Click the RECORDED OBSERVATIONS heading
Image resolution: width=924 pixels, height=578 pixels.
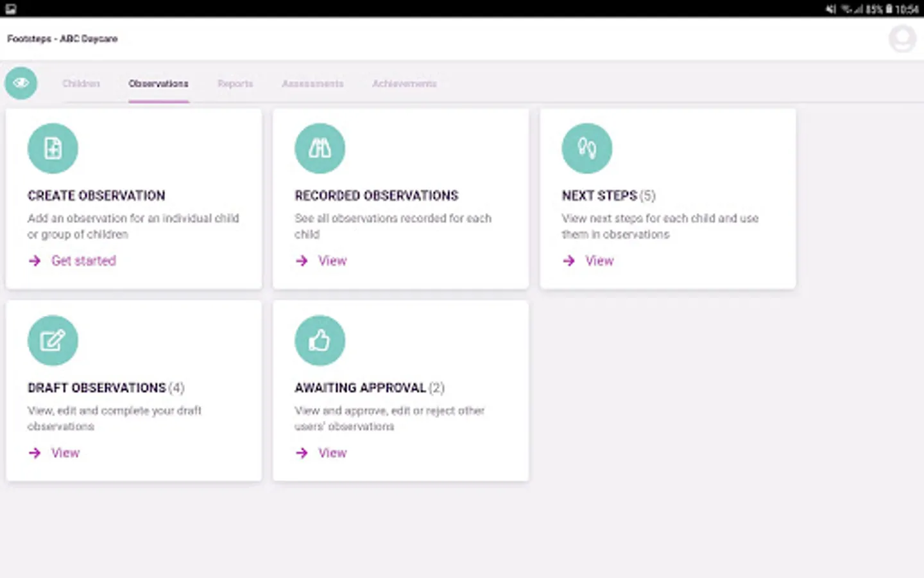point(377,196)
